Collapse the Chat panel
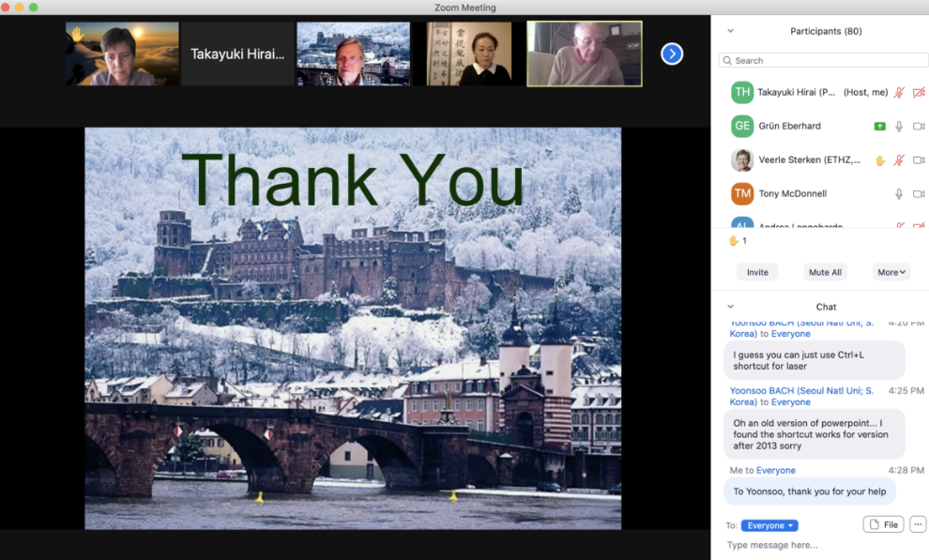The image size is (929, 560). pos(730,307)
